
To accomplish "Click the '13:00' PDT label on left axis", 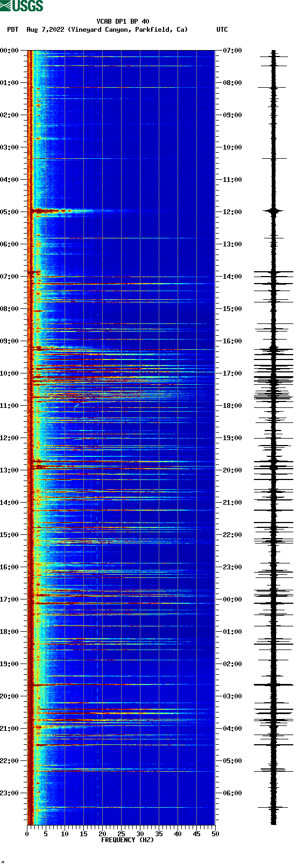I will click(x=9, y=470).
